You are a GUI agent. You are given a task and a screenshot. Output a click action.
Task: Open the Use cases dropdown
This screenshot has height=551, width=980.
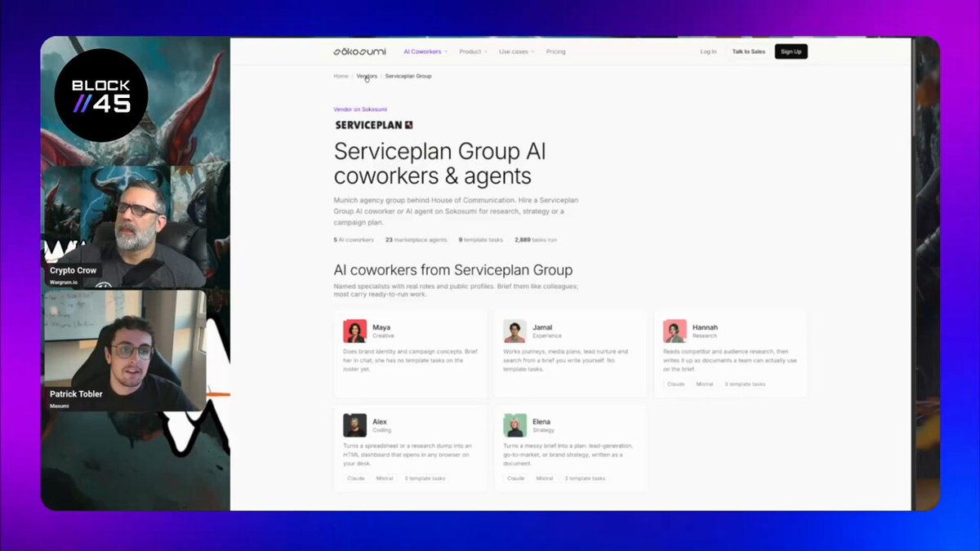click(516, 51)
